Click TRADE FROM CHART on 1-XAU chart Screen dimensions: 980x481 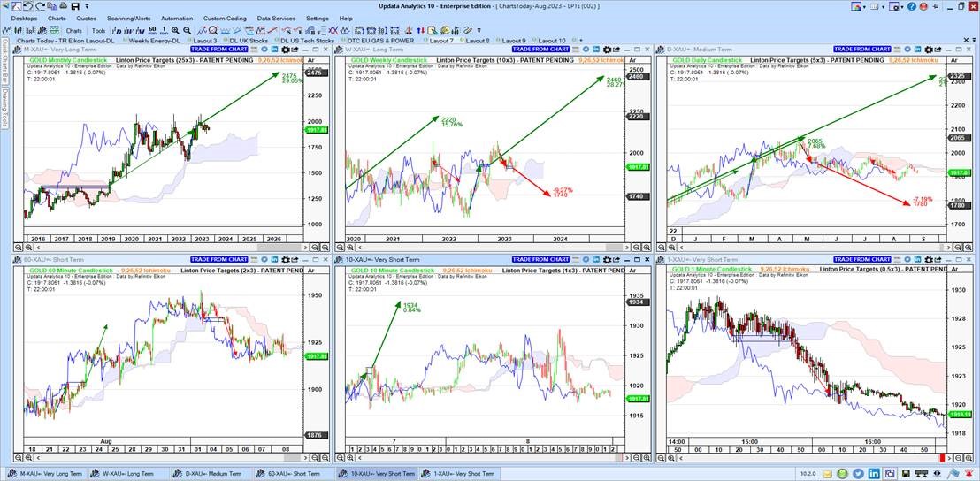tap(862, 259)
